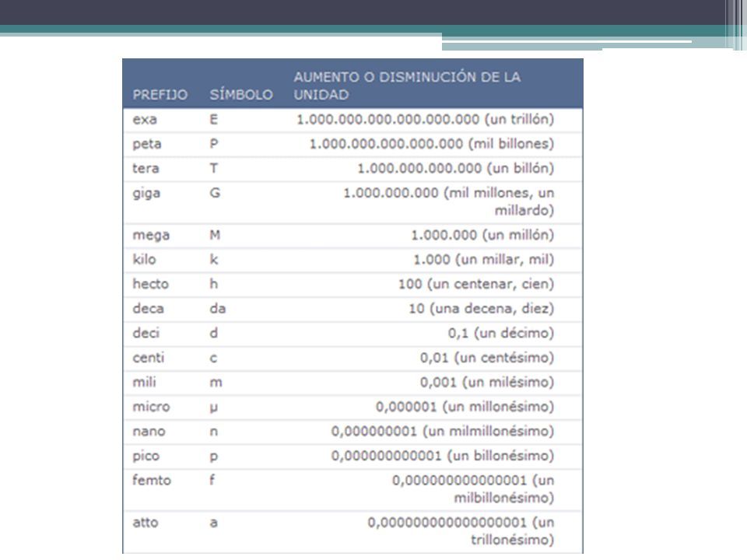Click the SÍMBOLO column header
This screenshot has height=560, width=747.
241,95
